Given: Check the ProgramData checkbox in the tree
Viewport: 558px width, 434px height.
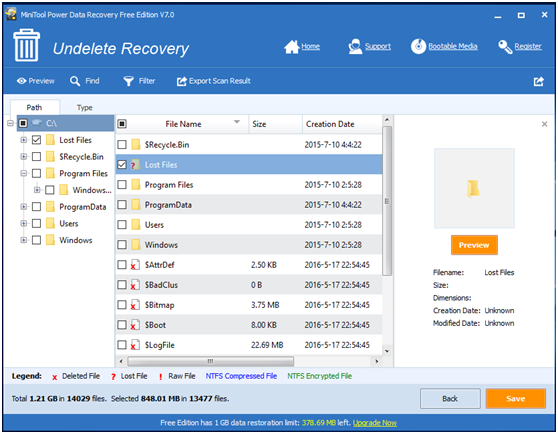Looking at the screenshot, I should pyautogui.click(x=36, y=207).
